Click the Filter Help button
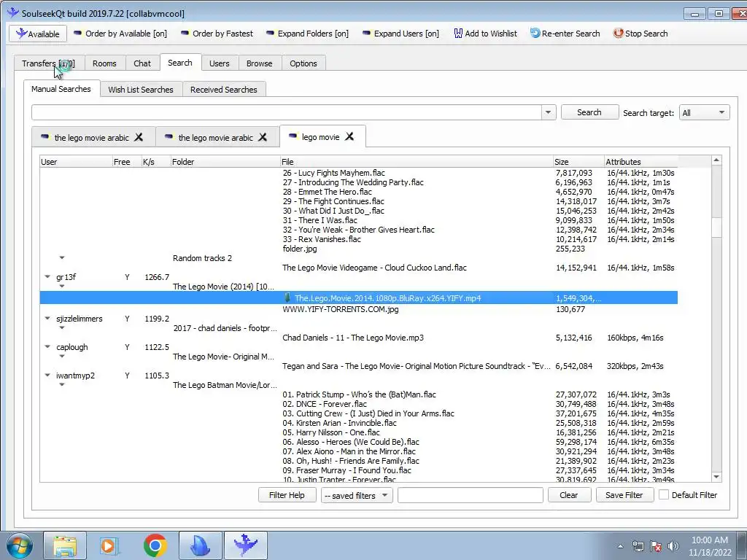This screenshot has height=560, width=747. [287, 495]
